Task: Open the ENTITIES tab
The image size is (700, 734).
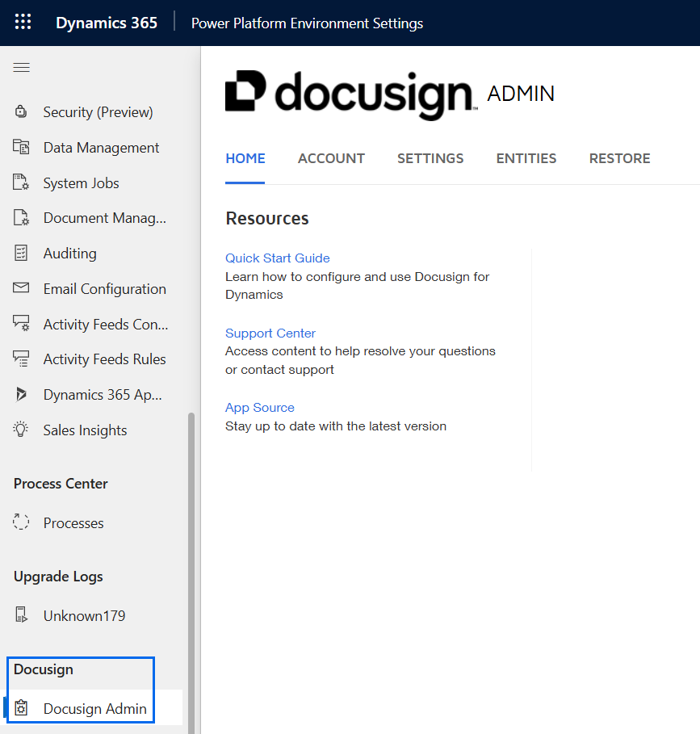Action: point(526,159)
